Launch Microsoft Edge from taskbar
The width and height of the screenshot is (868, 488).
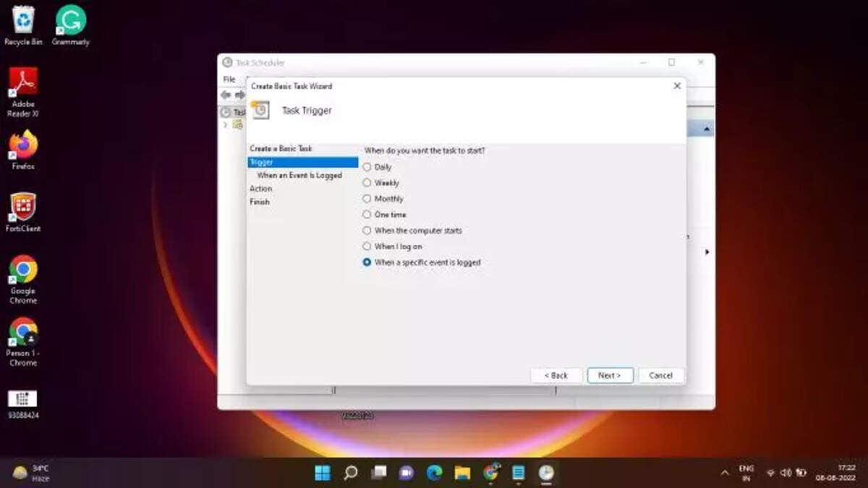point(434,473)
